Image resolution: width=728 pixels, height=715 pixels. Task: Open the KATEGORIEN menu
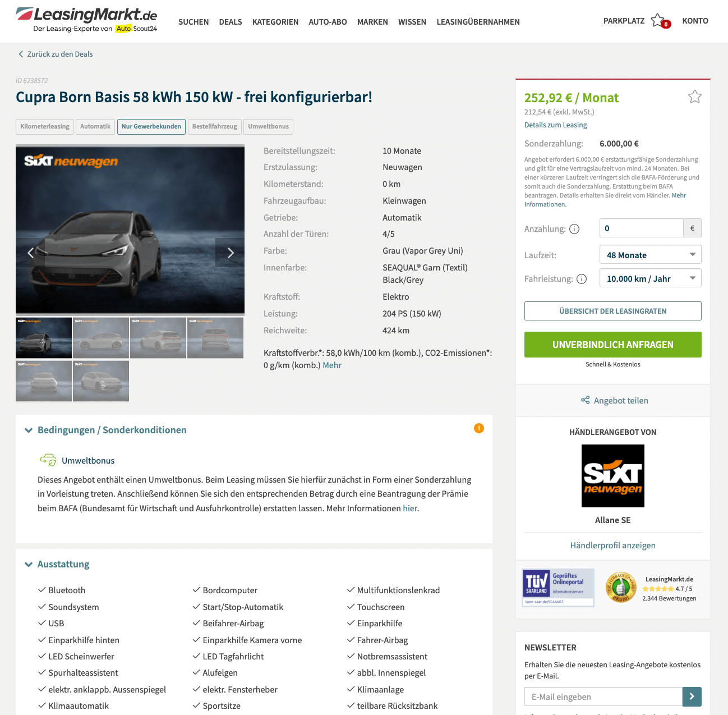[x=275, y=22]
